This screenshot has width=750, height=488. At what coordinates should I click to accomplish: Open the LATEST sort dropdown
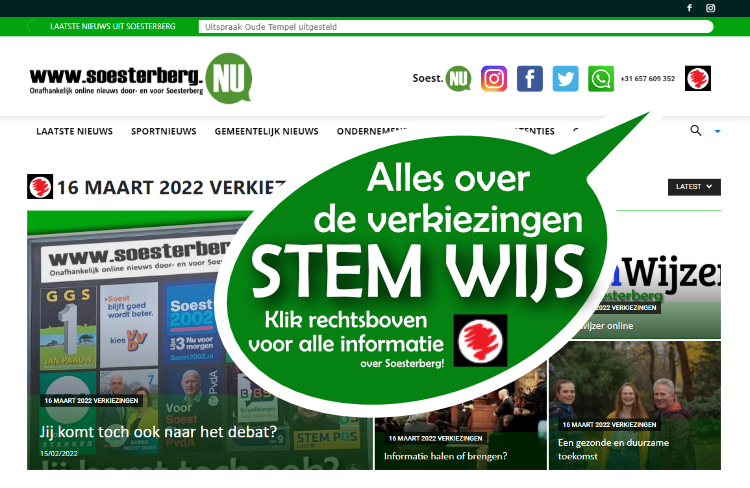(694, 186)
